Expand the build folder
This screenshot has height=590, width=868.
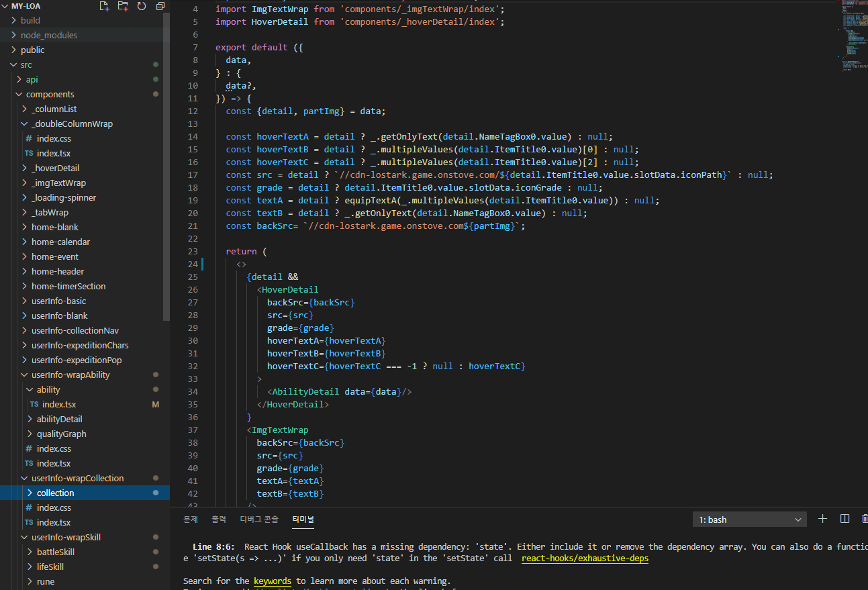click(x=83, y=20)
